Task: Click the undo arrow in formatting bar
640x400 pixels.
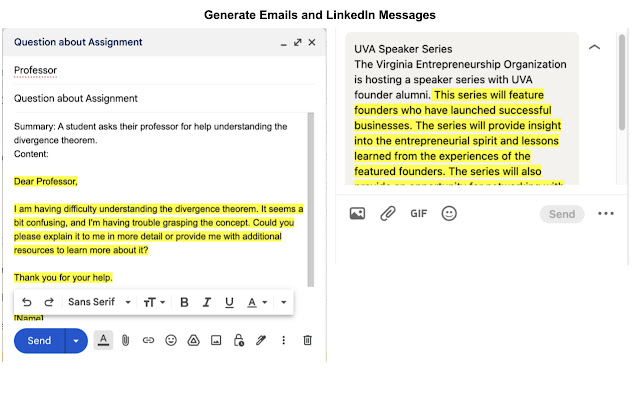Action: [27, 302]
